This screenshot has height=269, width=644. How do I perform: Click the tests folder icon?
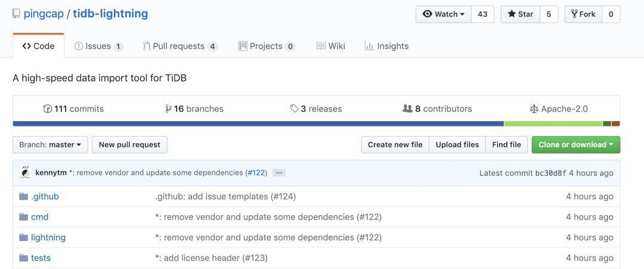pyautogui.click(x=23, y=258)
